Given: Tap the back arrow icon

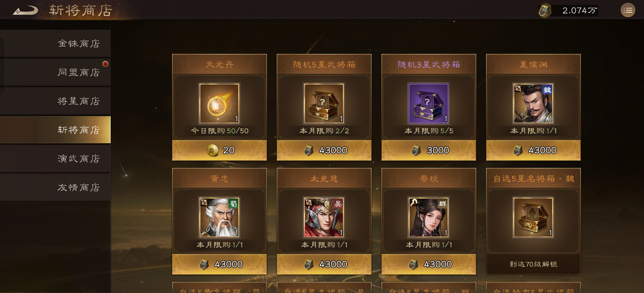Looking at the screenshot, I should tap(25, 11).
